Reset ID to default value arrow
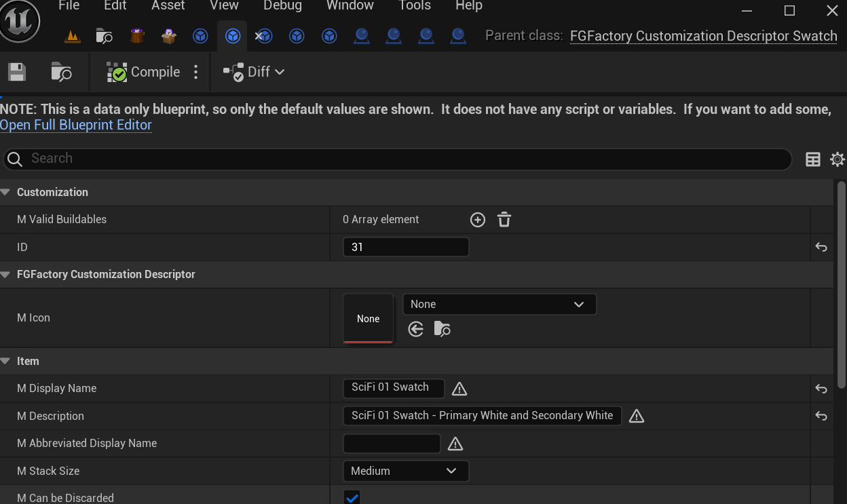Image resolution: width=847 pixels, height=504 pixels. coord(821,248)
